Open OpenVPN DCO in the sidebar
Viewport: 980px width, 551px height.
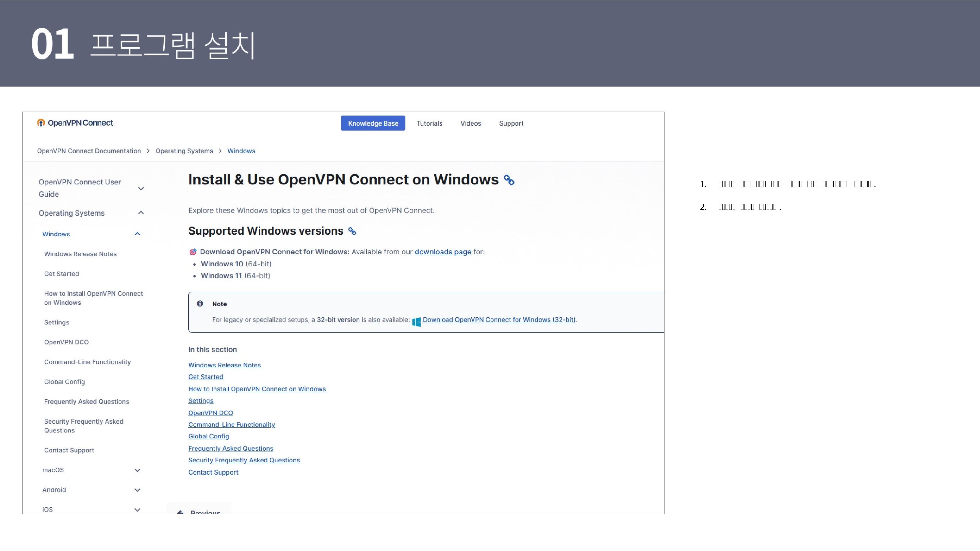[x=66, y=342]
